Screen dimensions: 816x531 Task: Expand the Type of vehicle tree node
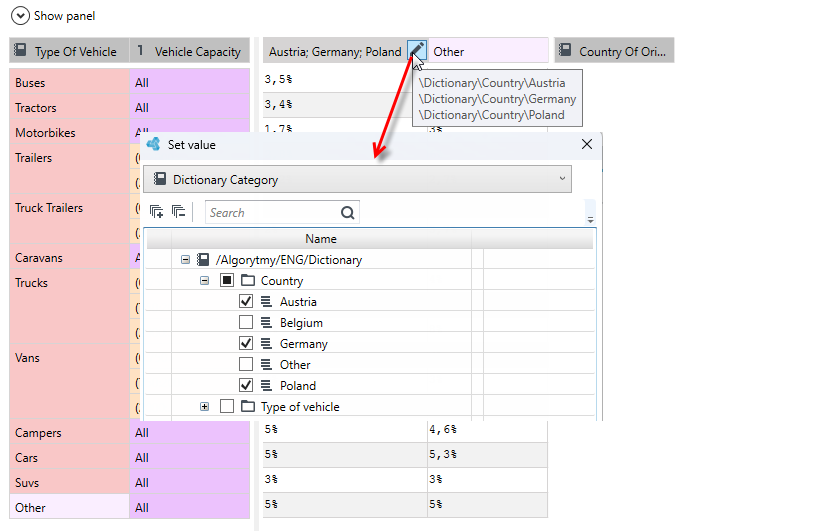point(205,406)
